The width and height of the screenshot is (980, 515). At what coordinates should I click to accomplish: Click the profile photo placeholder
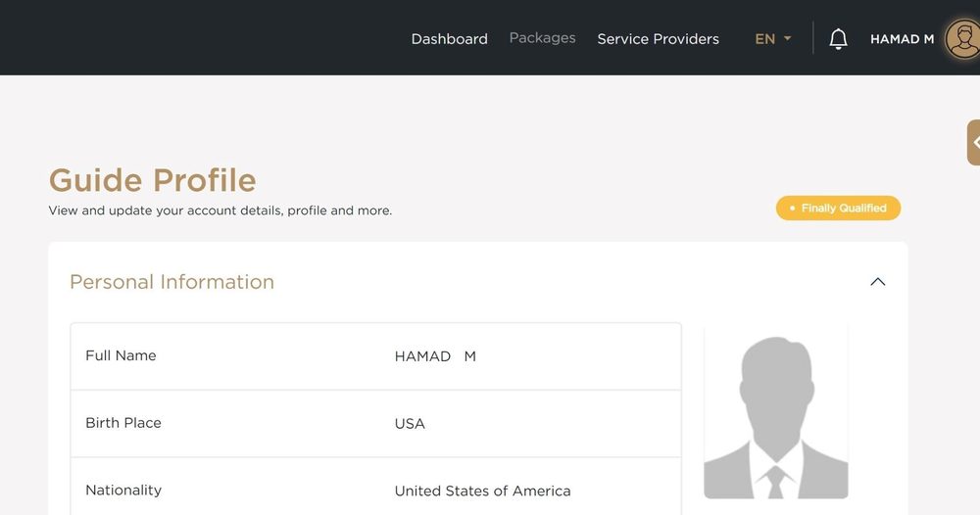pos(775,411)
